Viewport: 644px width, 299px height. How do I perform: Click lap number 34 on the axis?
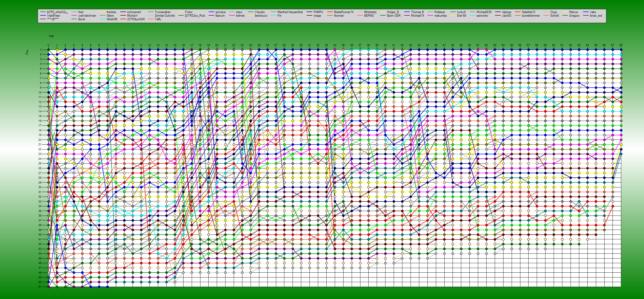tap(335, 45)
